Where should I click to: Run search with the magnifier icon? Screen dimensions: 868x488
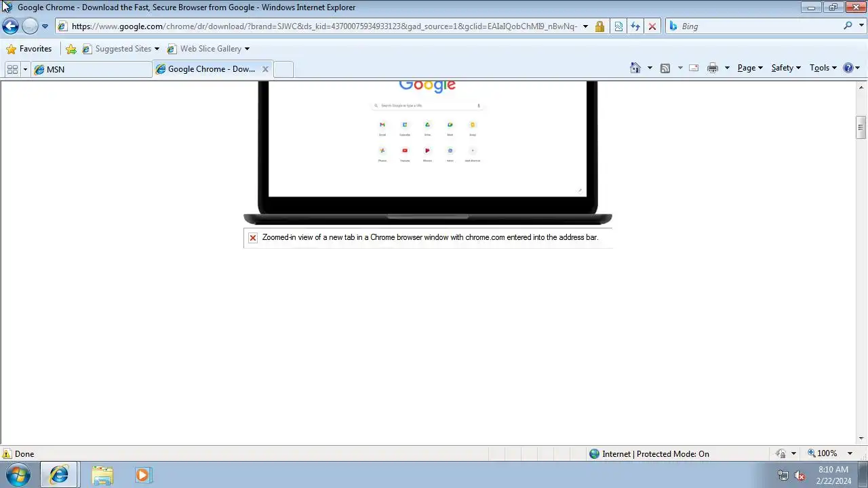pyautogui.click(x=848, y=26)
